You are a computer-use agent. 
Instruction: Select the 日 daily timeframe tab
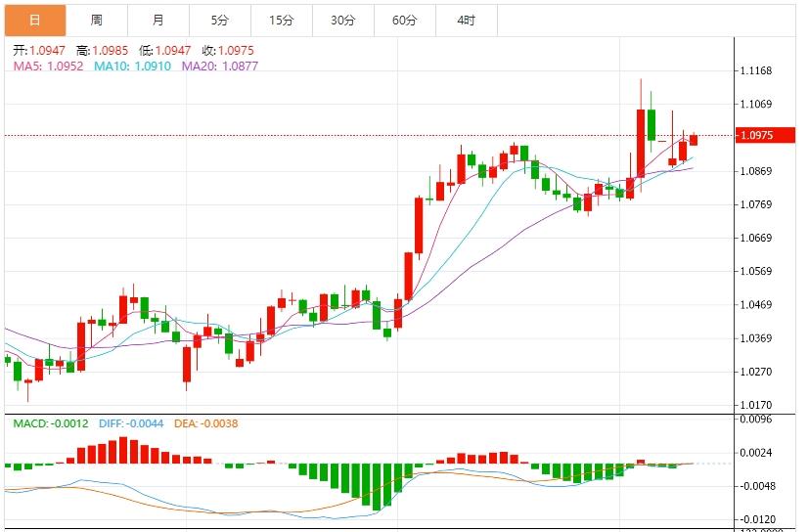(x=35, y=20)
